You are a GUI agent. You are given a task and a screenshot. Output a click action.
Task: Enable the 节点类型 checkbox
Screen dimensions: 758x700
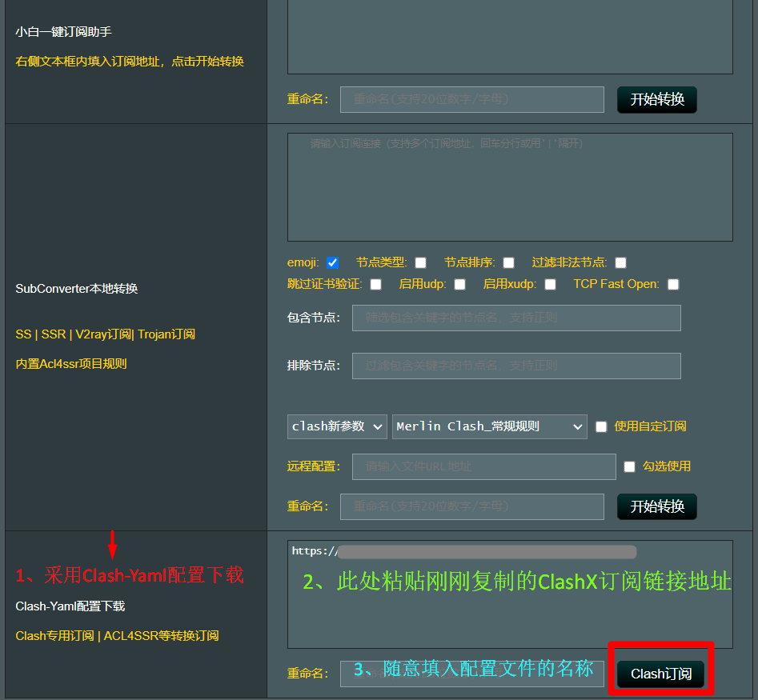click(x=420, y=263)
